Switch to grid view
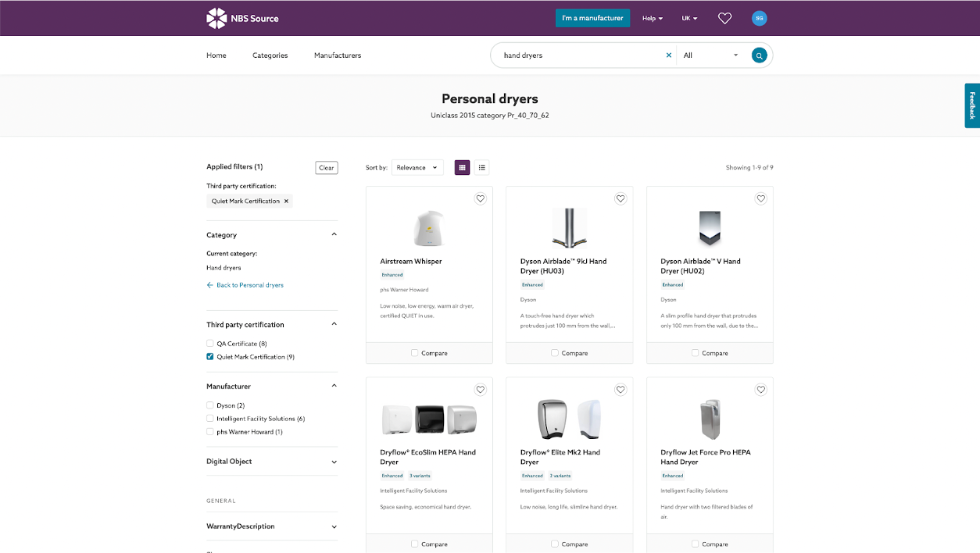 click(x=463, y=167)
